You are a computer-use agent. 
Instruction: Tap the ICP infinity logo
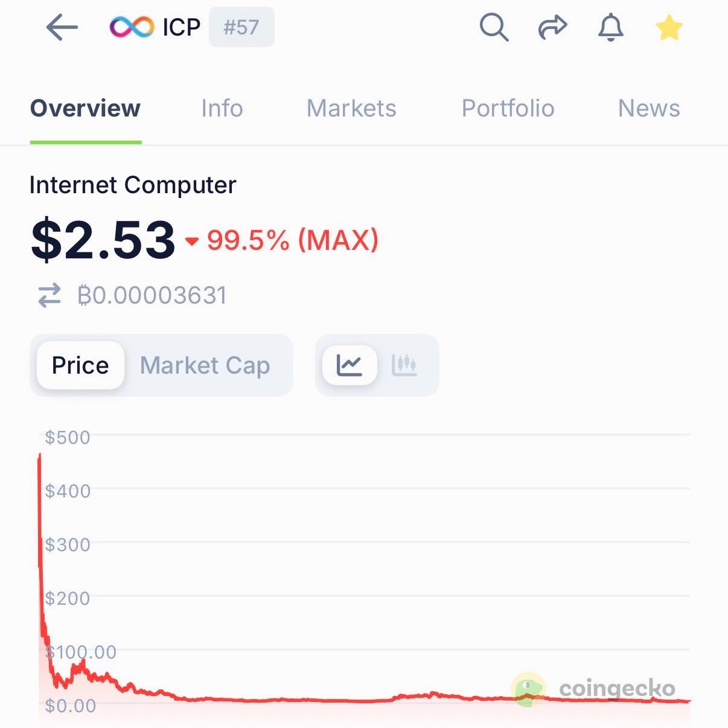132,27
